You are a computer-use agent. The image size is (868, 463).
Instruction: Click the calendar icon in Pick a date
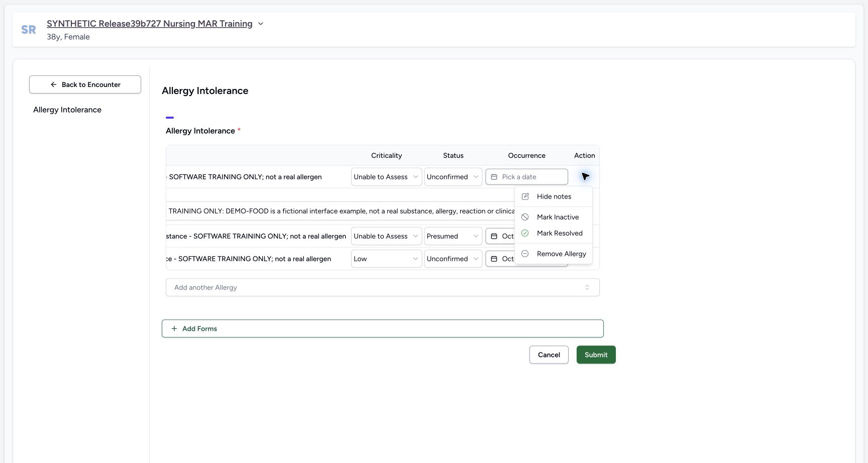click(x=494, y=177)
